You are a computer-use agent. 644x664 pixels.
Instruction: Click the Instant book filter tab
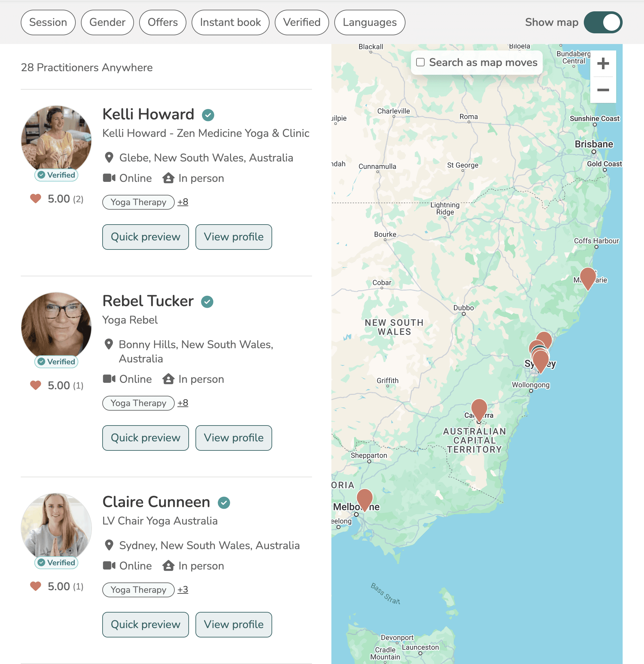(230, 23)
